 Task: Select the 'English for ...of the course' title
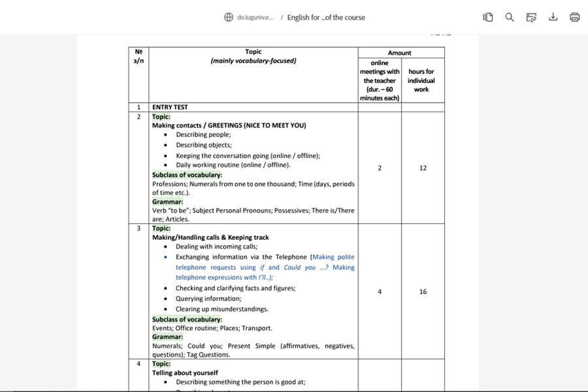coord(326,18)
